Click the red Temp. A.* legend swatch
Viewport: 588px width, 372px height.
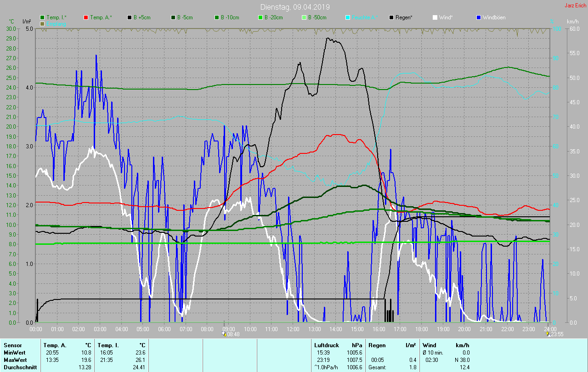click(x=86, y=17)
